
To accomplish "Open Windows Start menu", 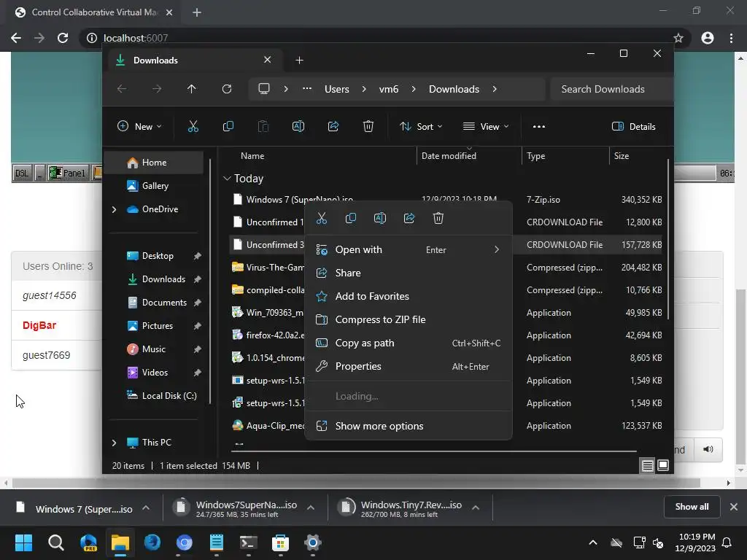I will (x=23, y=542).
